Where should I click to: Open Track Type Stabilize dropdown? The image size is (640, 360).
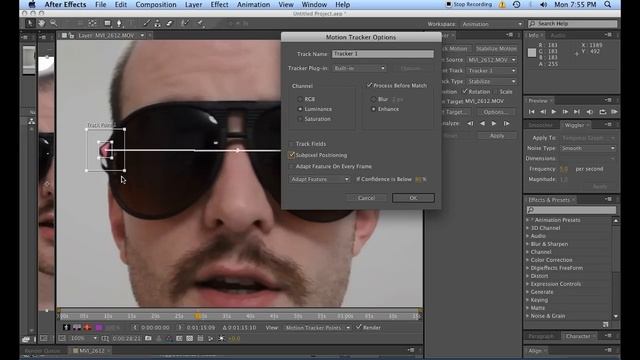click(x=491, y=81)
